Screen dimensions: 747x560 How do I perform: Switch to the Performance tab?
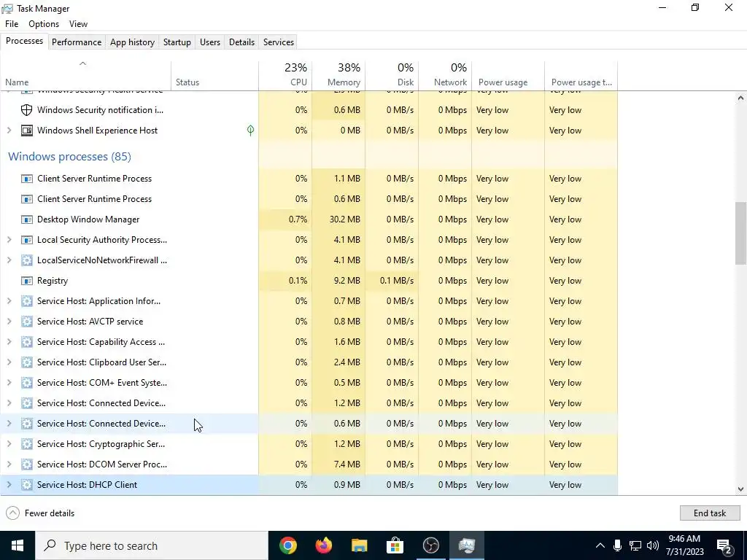point(77,42)
